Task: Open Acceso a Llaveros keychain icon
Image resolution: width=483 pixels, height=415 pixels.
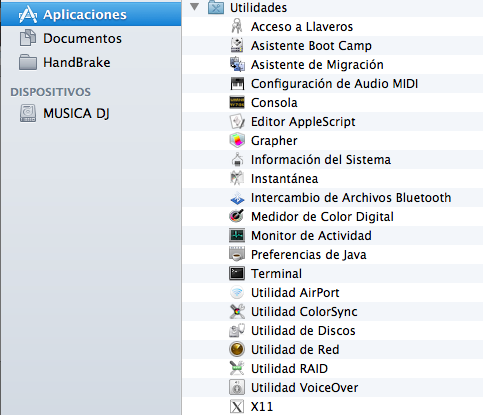Action: click(237, 26)
